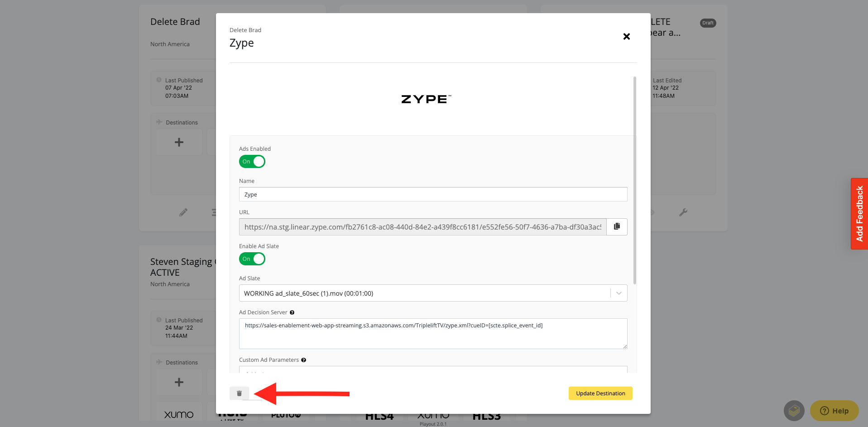Open the Add Feedback side tab
This screenshot has width=868, height=427.
pos(859,214)
